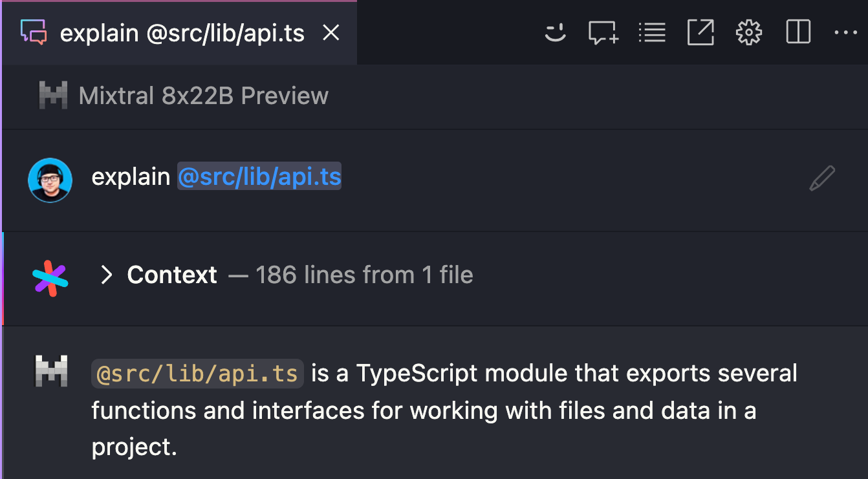Open more actions ellipsis menu

click(x=845, y=33)
